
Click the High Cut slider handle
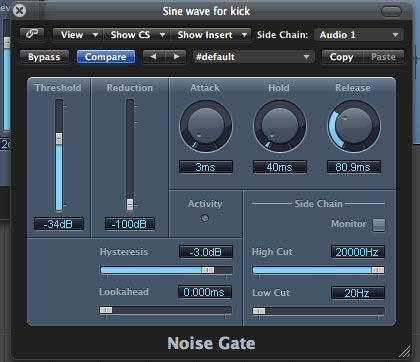tap(378, 270)
